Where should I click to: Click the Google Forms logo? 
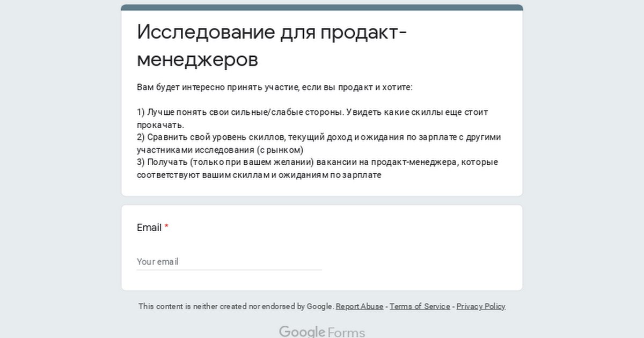(x=322, y=332)
